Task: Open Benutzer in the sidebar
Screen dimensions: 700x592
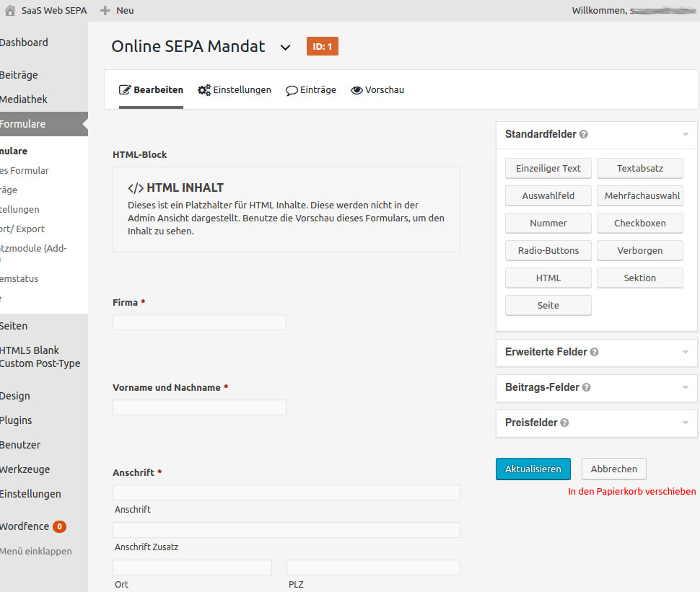Action: point(20,445)
